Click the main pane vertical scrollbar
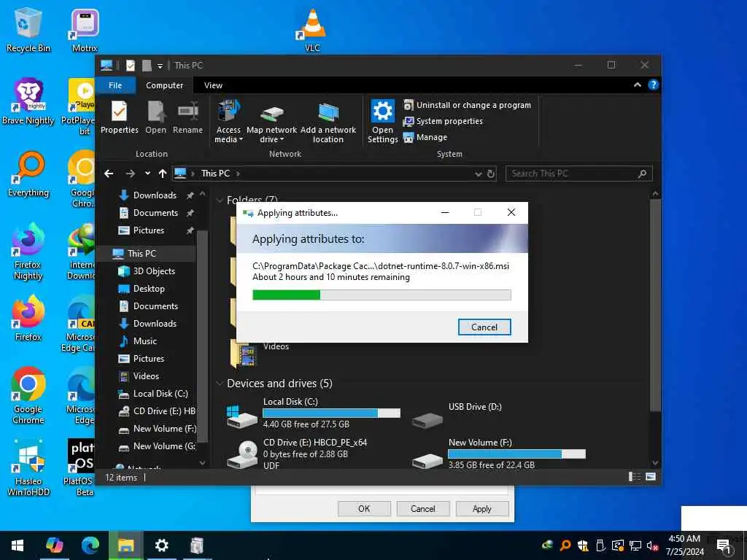This screenshot has height=560, width=747. [656, 305]
